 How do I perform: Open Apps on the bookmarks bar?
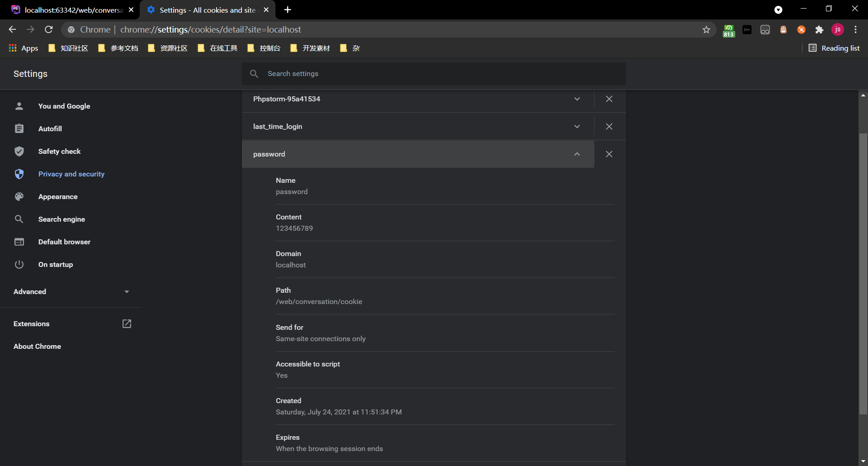click(23, 48)
